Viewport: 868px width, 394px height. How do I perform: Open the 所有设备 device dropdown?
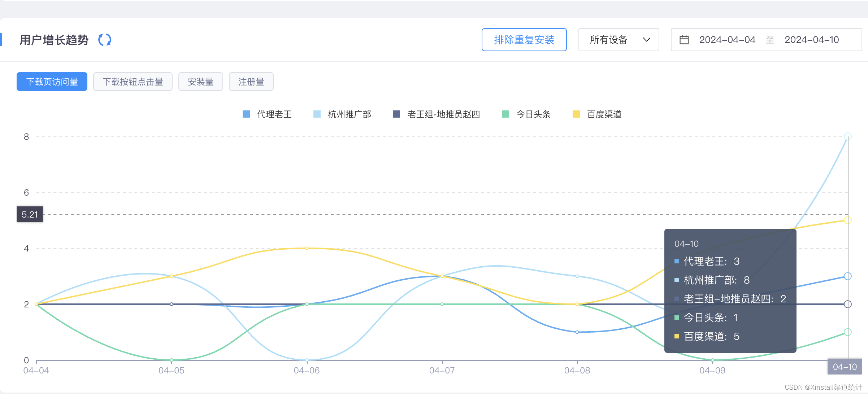coord(619,40)
